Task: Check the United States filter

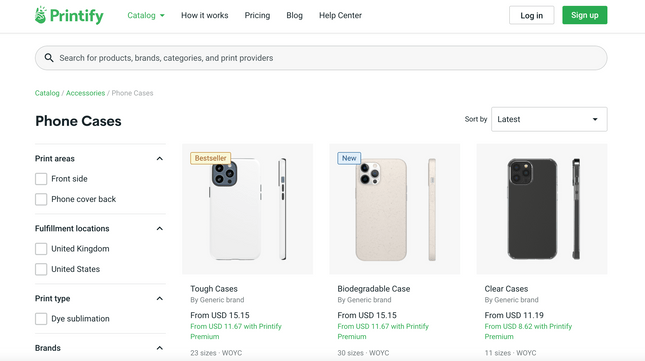Action: (x=41, y=269)
